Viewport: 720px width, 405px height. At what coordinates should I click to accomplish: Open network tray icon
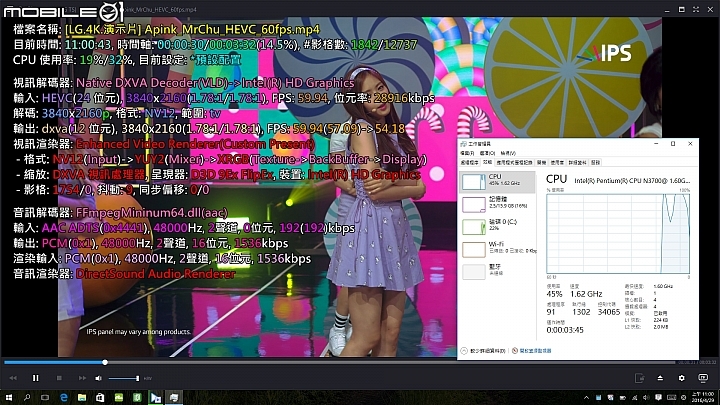pos(634,398)
